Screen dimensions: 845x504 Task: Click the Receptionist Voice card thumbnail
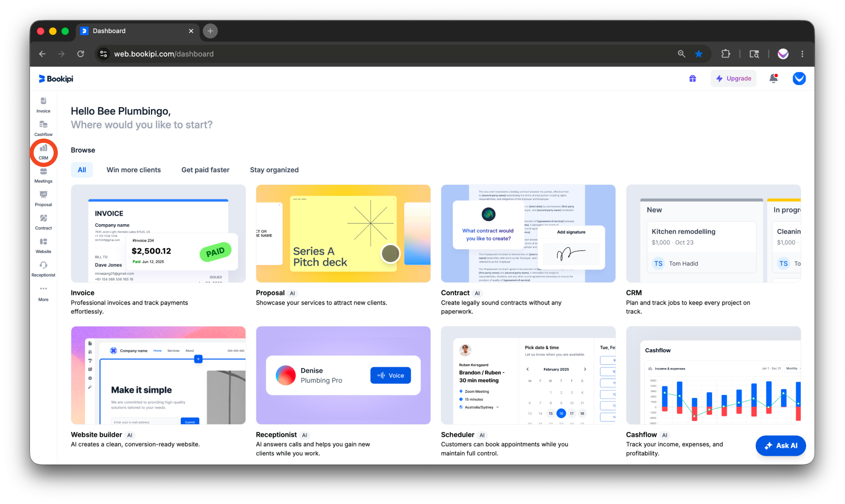(x=343, y=375)
